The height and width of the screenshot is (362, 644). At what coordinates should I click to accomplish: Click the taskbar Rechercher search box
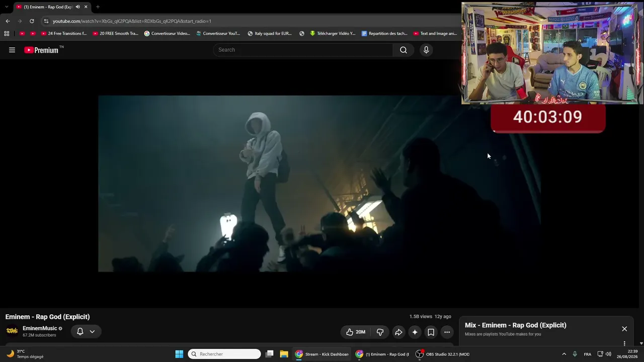pos(224,354)
